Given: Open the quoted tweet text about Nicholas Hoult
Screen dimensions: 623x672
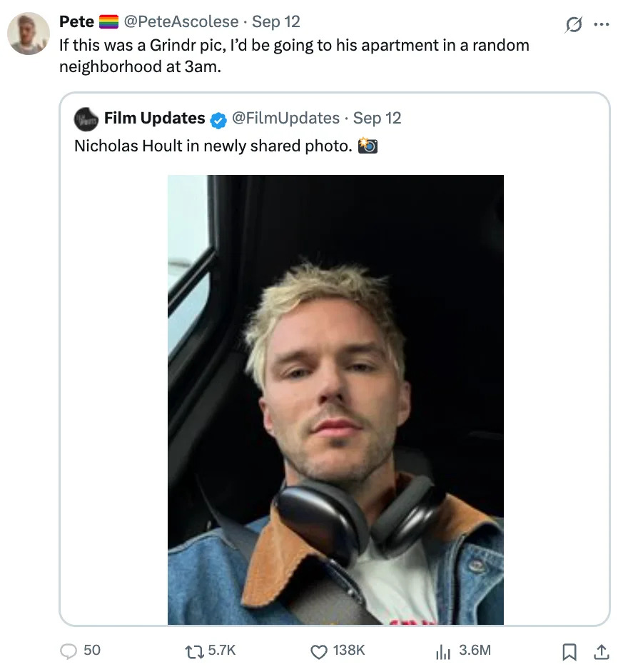Looking at the screenshot, I should tap(213, 146).
